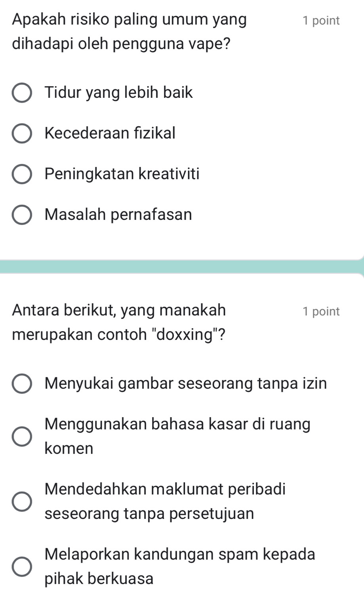Tap the 'Melaporkan kandungan spam kepada pihak berkuasa' text
Viewport: 364px width, 593px height.
click(180, 566)
